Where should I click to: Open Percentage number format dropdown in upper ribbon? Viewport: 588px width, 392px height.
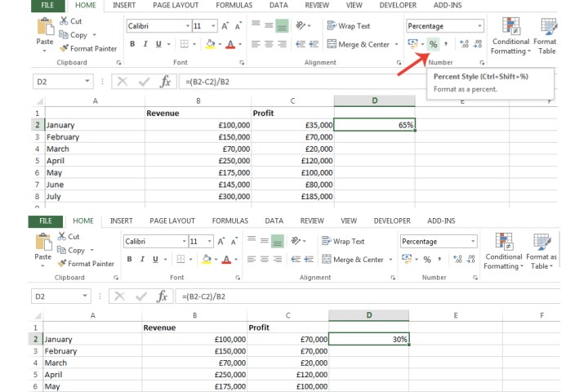click(478, 26)
